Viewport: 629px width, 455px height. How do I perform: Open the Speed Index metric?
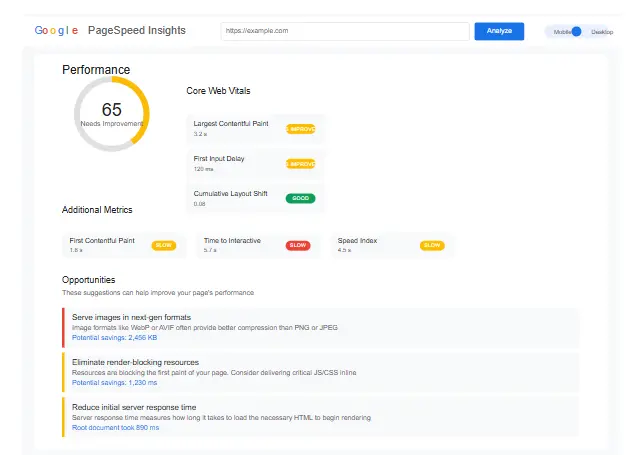coord(393,245)
